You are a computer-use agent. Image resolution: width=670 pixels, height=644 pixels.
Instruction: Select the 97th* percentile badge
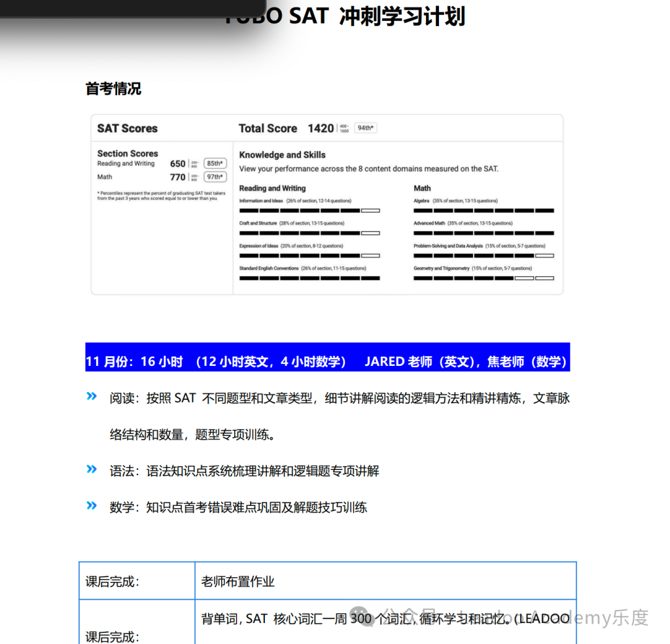[215, 177]
